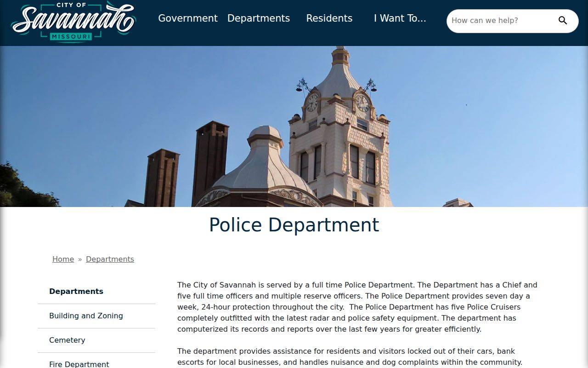This screenshot has width=588, height=368.
Task: Open the I Want To... menu
Action: point(400,18)
